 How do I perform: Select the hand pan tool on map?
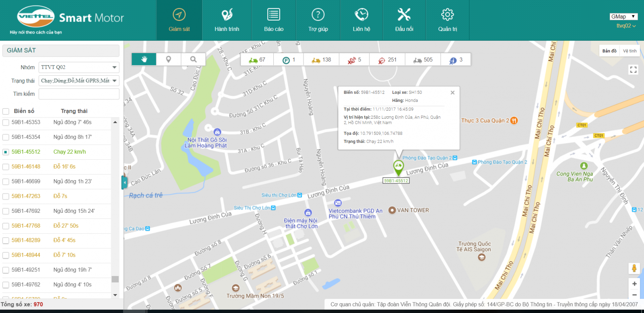[x=144, y=60]
